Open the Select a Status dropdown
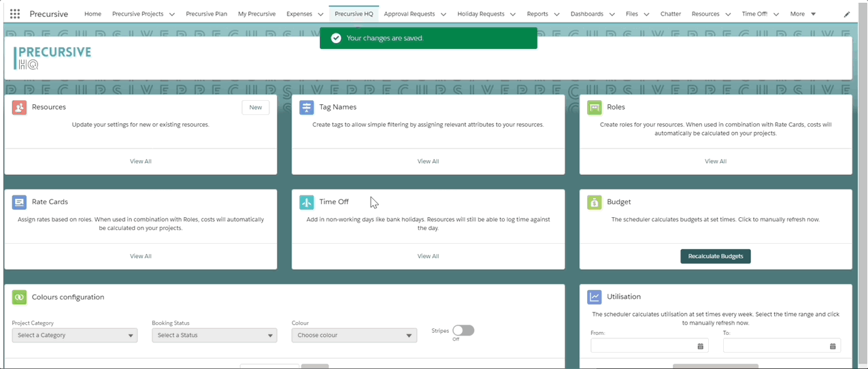 (x=214, y=335)
